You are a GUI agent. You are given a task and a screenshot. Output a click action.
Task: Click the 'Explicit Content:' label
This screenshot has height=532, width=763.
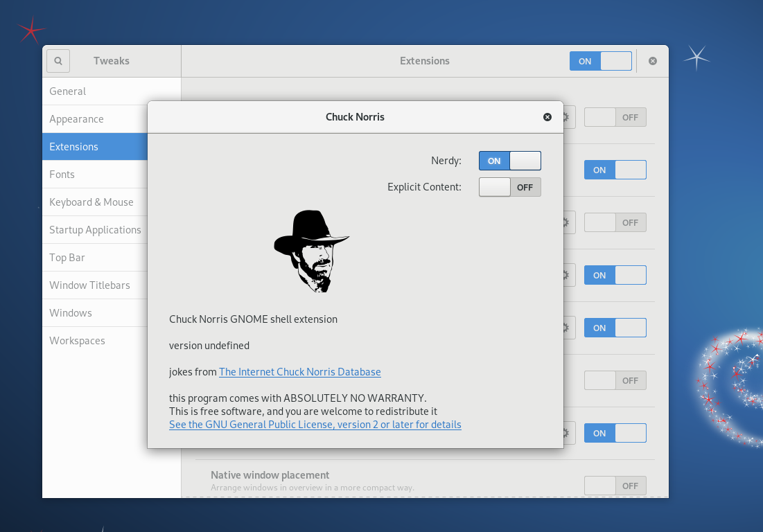tap(424, 187)
